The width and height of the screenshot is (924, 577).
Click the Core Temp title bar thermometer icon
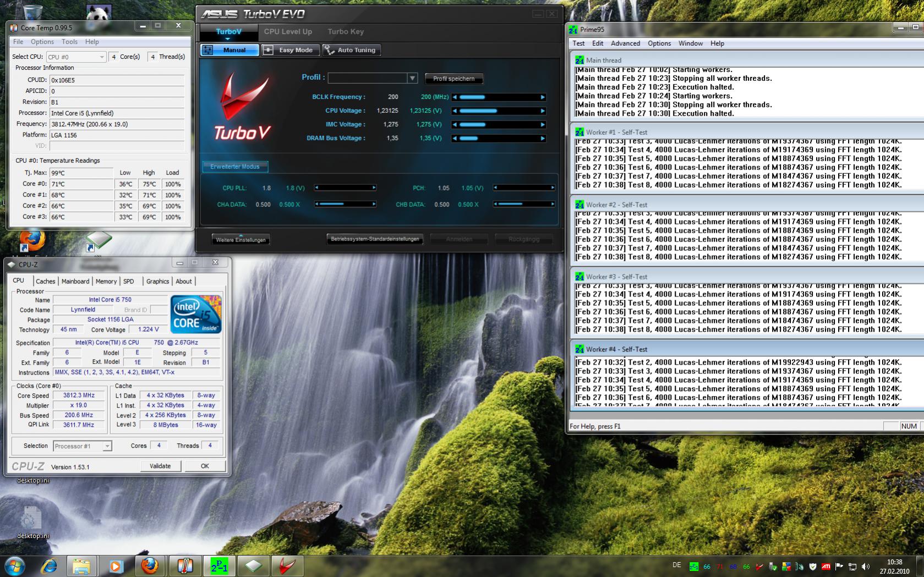click(x=14, y=27)
